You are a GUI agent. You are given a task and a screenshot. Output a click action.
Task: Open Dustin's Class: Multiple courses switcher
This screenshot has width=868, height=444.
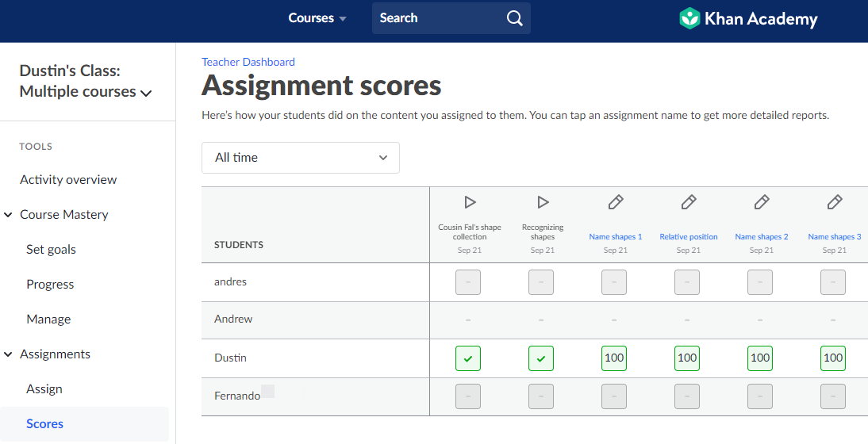(85, 82)
